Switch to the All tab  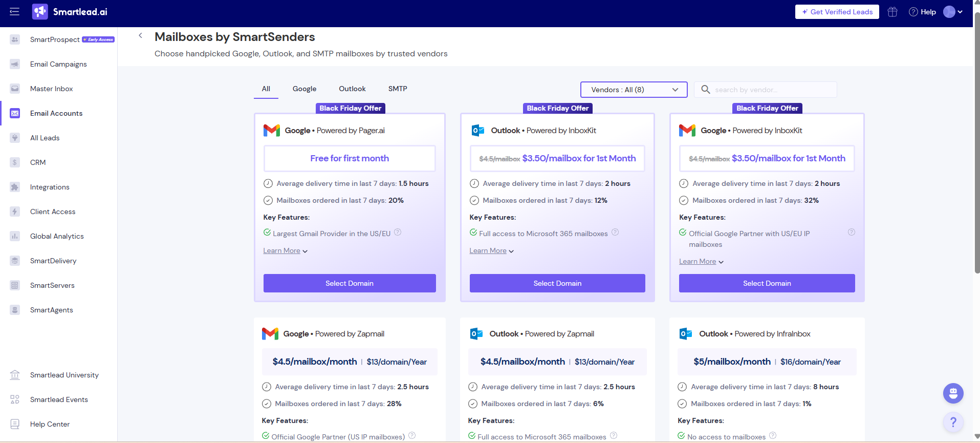tap(266, 89)
